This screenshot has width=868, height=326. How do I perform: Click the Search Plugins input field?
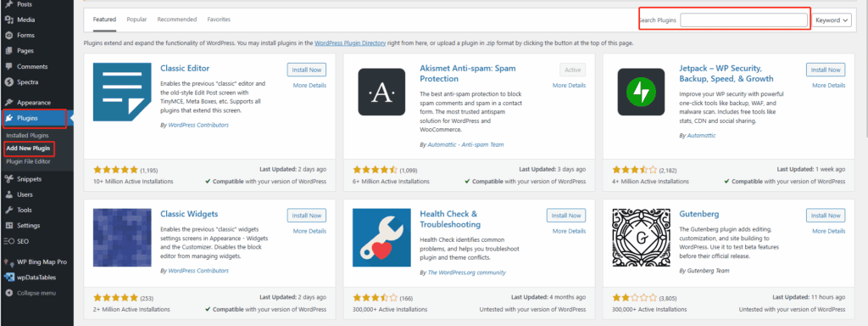[743, 20]
